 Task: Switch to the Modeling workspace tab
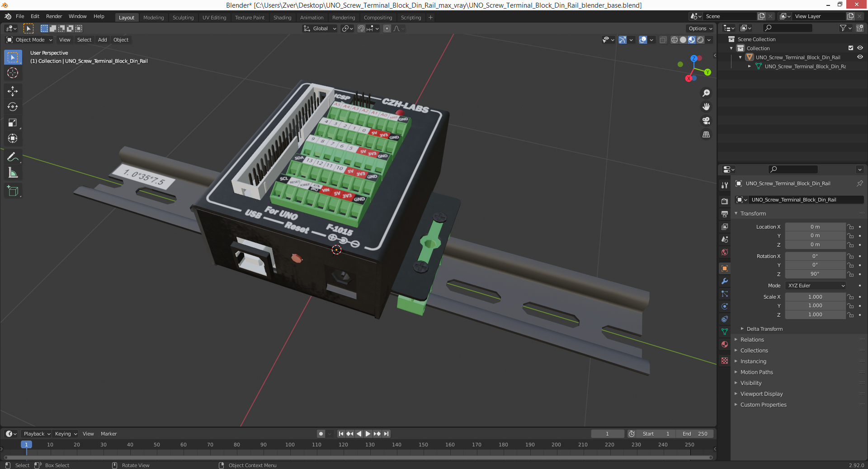click(153, 18)
